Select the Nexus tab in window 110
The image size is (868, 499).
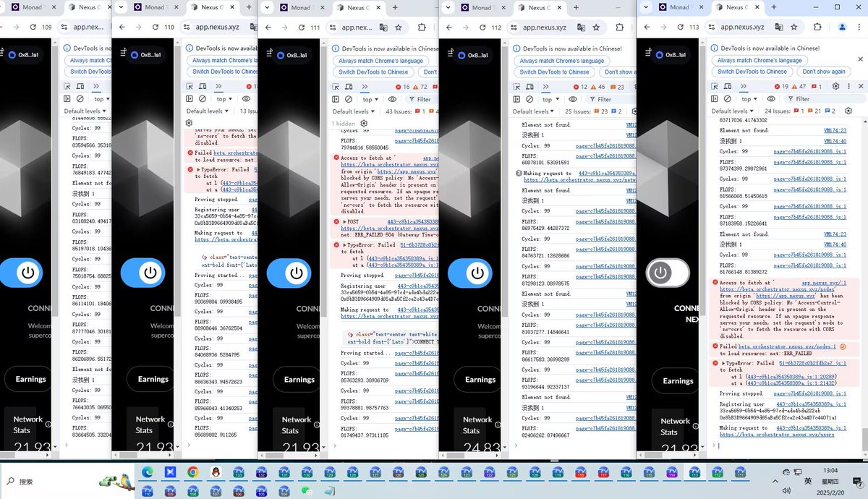213,7
